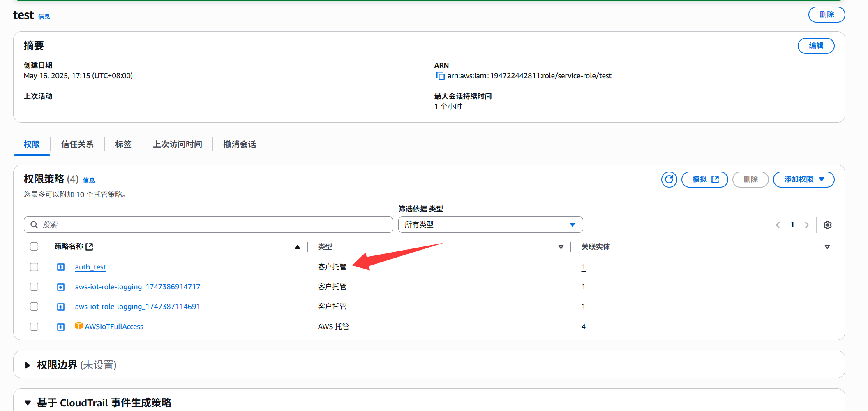
Task: Collapse the 基于 CloudTrail 事件生成策略 section
Action: coord(28,403)
